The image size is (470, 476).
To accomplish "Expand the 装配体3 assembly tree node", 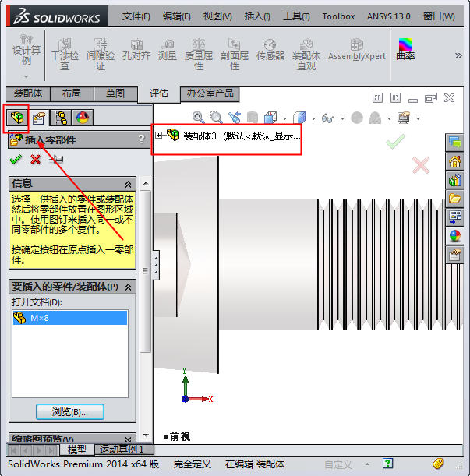I will [159, 135].
